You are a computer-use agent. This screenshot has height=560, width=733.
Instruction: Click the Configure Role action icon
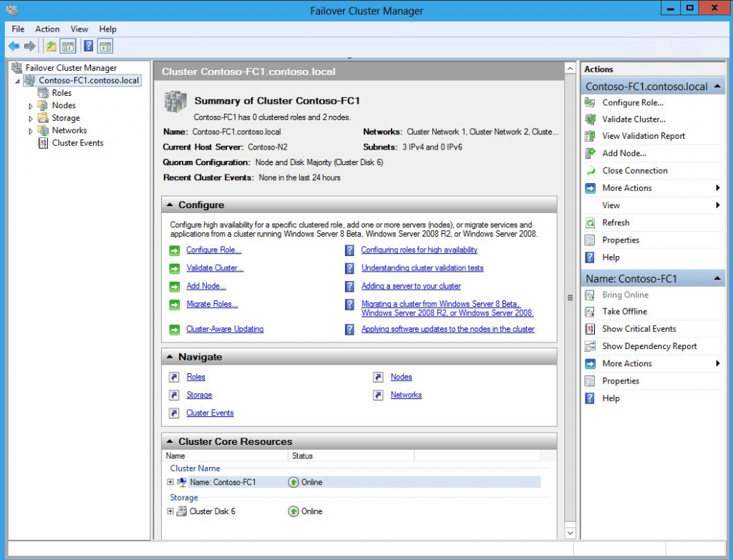[x=590, y=103]
